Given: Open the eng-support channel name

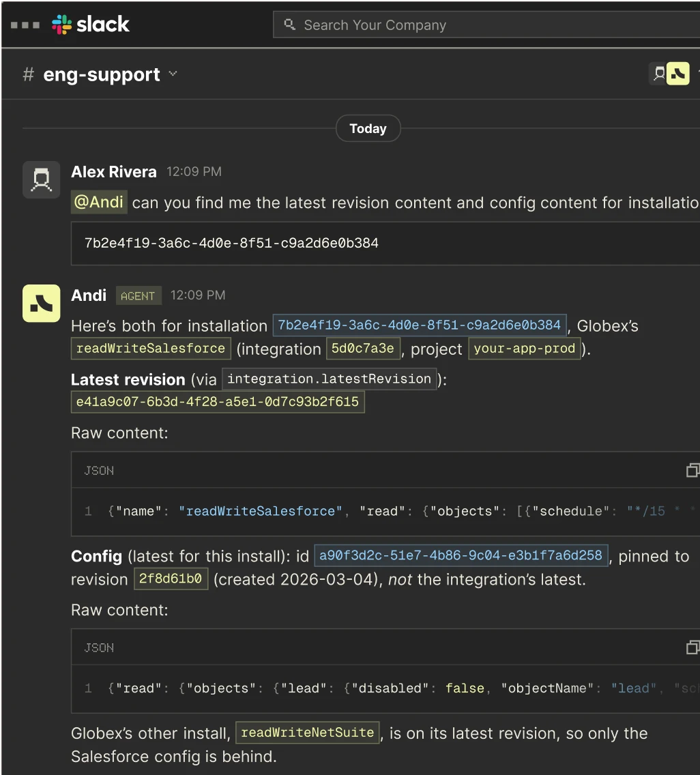Looking at the screenshot, I should click(102, 74).
